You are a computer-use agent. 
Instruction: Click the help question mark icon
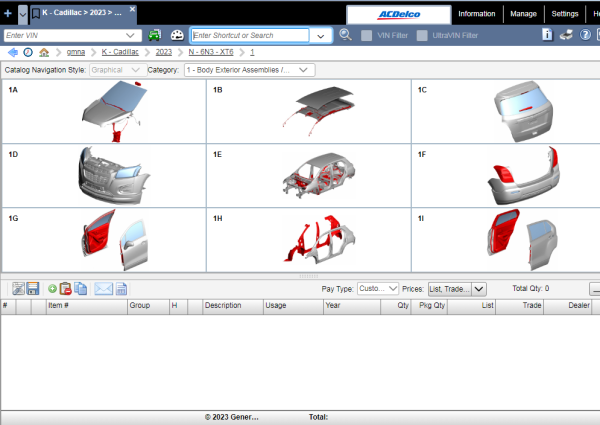pos(585,35)
